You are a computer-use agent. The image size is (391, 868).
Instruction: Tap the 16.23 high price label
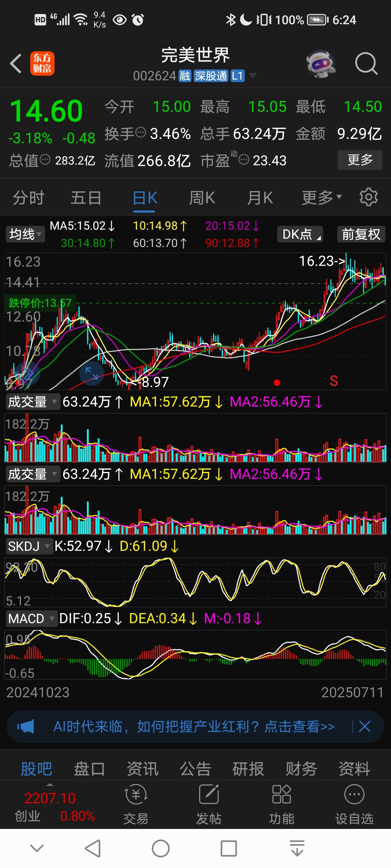[321, 261]
